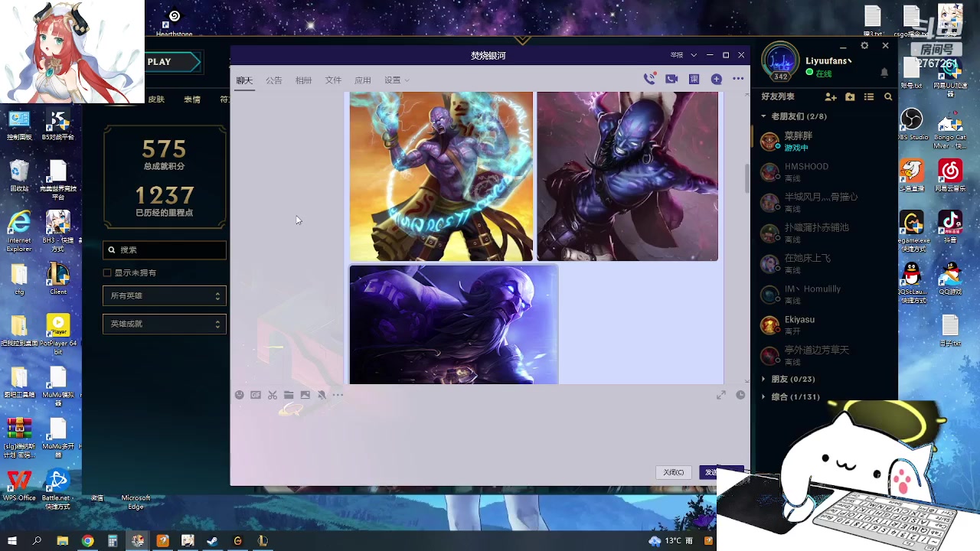Open Steam from the taskbar
The height and width of the screenshot is (551, 980).
[213, 541]
